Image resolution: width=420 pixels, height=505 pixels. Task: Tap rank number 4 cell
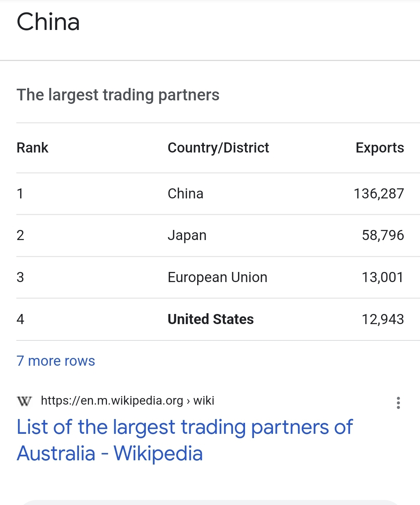(x=21, y=319)
